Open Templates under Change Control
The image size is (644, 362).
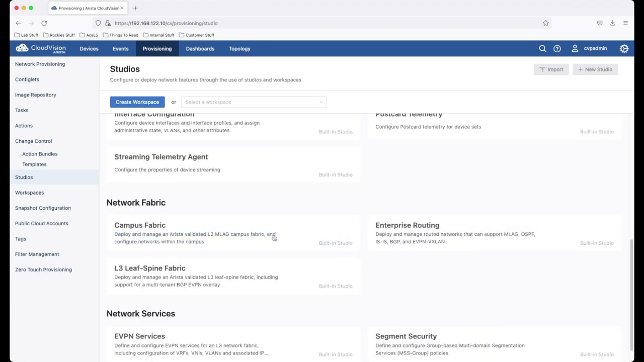(34, 164)
